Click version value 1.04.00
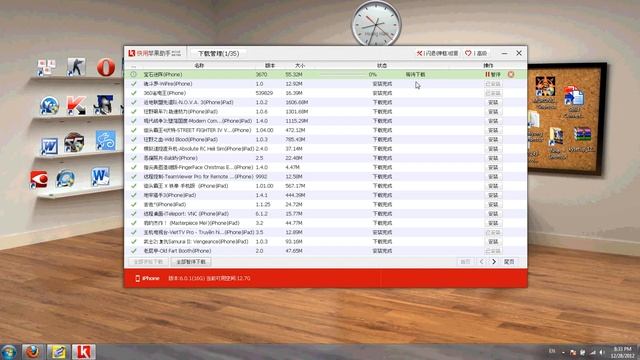The image size is (640, 360). pyautogui.click(x=264, y=130)
